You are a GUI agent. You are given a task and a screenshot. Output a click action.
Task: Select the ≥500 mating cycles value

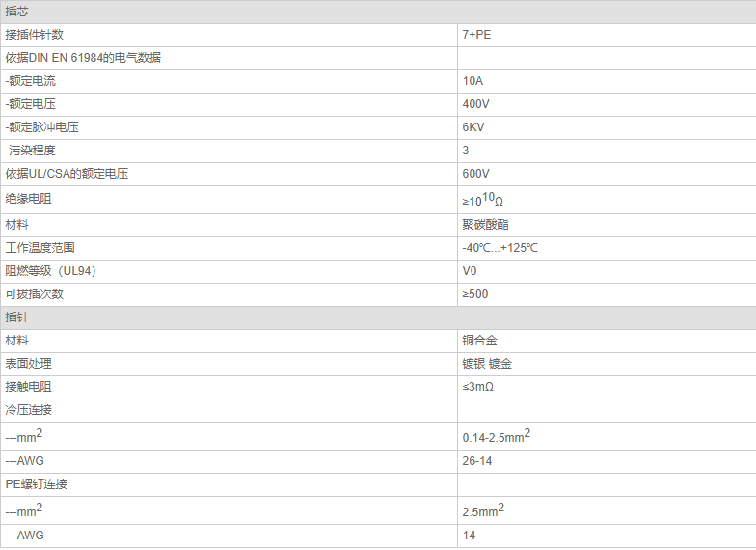[x=475, y=294]
